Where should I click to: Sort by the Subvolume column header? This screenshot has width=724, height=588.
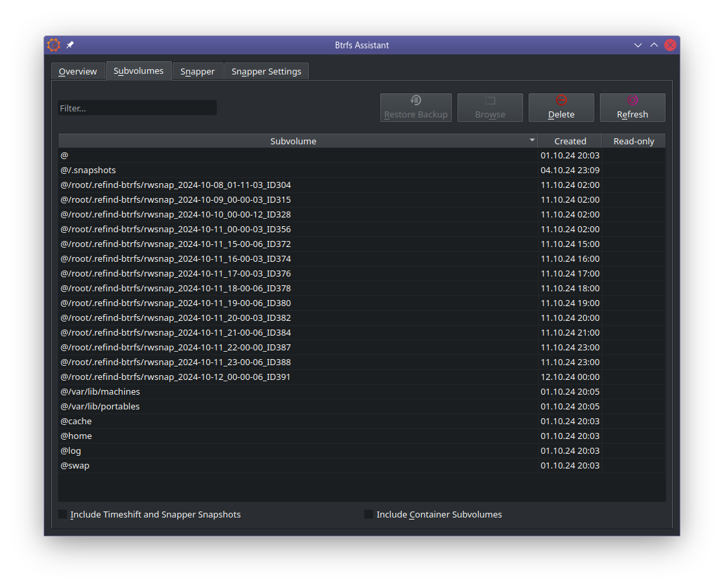tap(298, 141)
